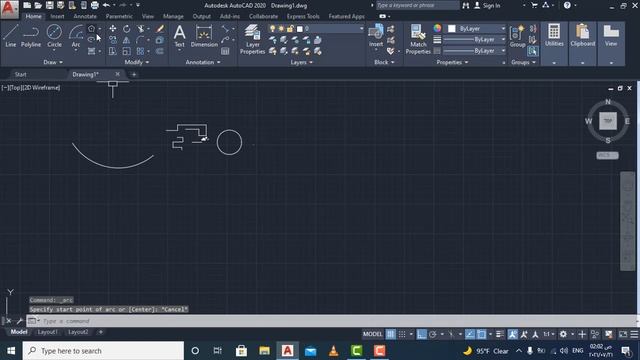Toggle ortho mode in status bar
The image size is (640, 360).
point(422,334)
